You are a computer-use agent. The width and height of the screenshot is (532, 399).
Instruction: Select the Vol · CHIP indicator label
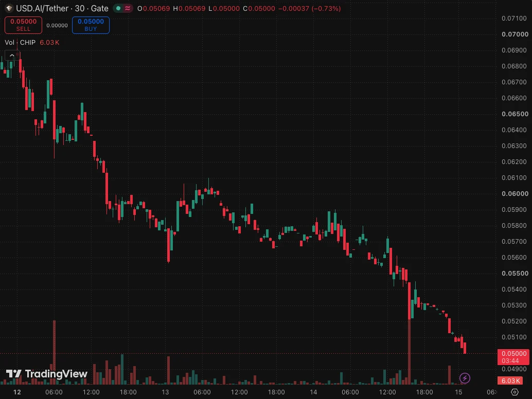20,42
